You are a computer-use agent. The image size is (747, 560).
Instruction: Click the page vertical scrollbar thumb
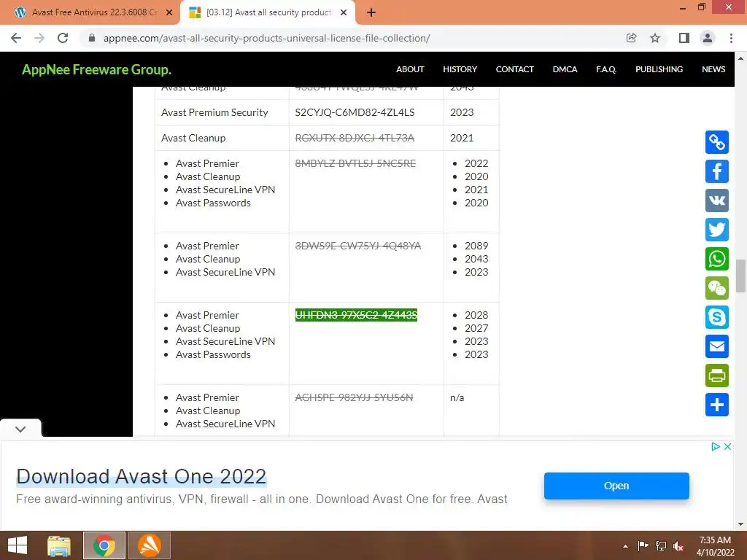tap(740, 276)
